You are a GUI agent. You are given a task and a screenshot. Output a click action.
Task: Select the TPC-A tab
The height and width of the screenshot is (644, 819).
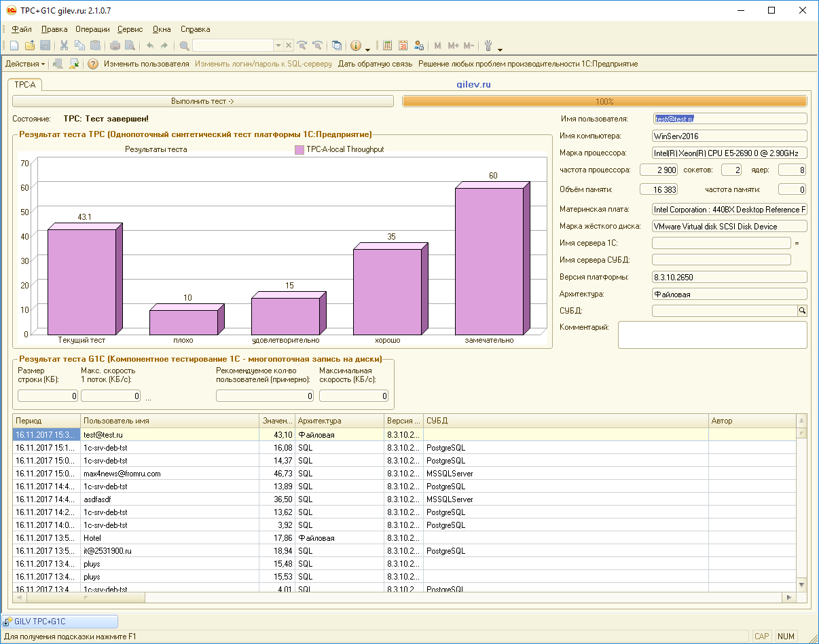tap(25, 85)
